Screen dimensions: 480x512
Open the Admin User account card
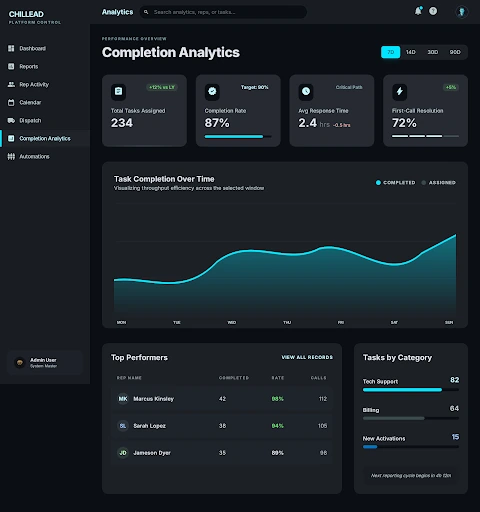(45, 363)
